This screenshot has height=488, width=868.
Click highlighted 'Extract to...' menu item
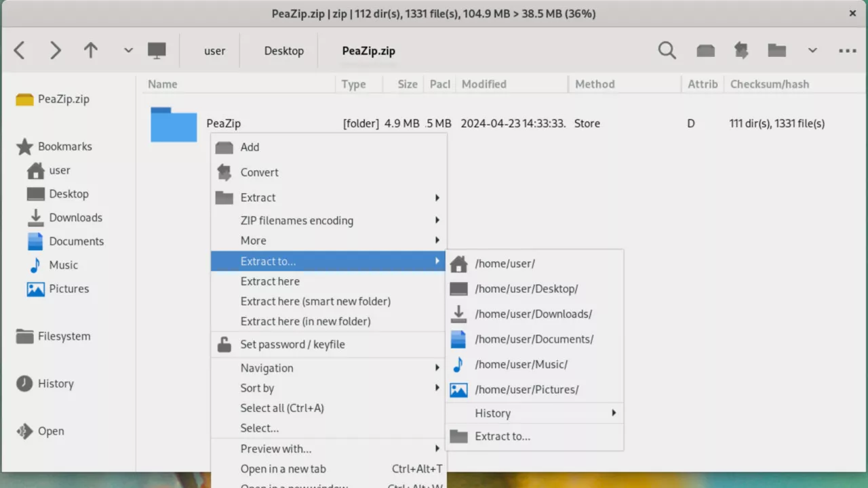click(329, 261)
